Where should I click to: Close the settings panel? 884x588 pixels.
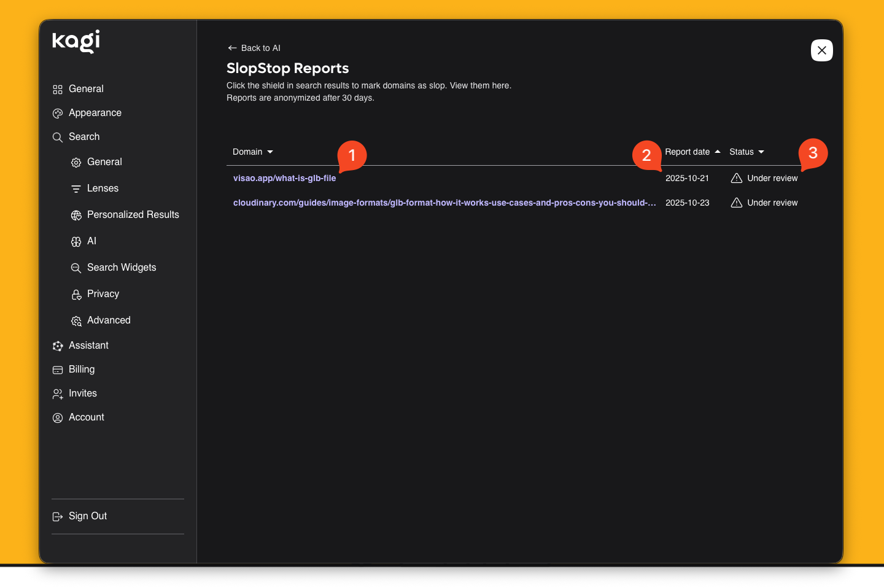[821, 50]
